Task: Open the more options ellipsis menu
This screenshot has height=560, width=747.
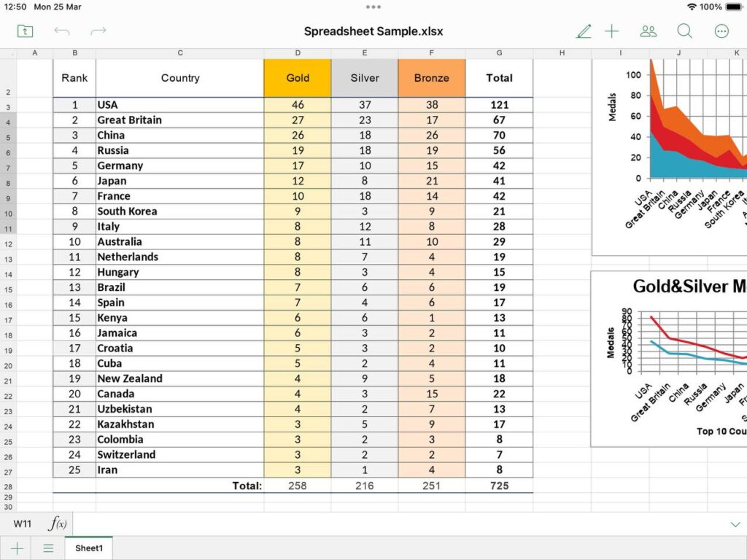Action: point(721,31)
